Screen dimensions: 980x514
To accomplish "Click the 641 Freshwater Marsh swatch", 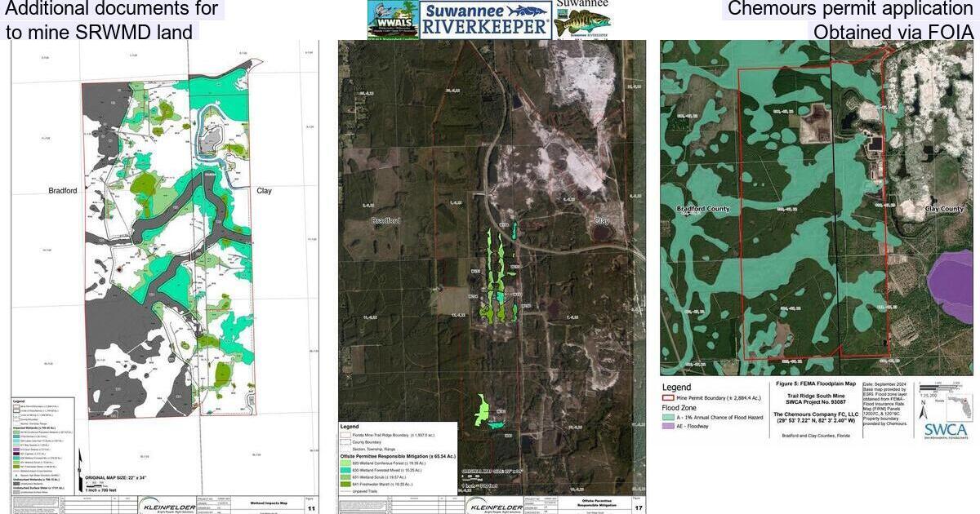I will coord(346,485).
